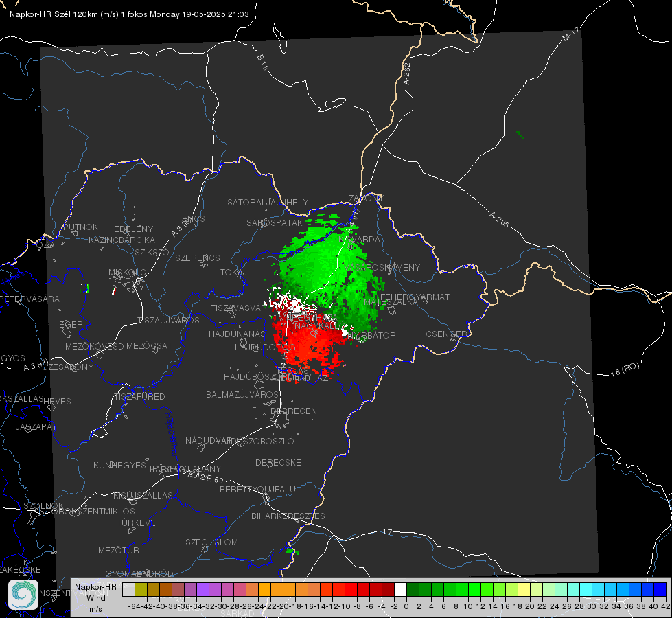Viewport: 672px width, 618px height.
Task: Click the SÁTORALJAÚJHELY city label
Action: [268, 202]
